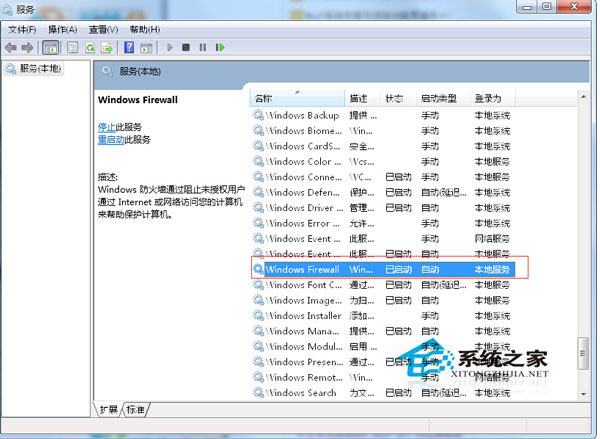Click the Windows Presen... service name
Image resolution: width=600 pixels, height=439 pixels.
coord(304,362)
